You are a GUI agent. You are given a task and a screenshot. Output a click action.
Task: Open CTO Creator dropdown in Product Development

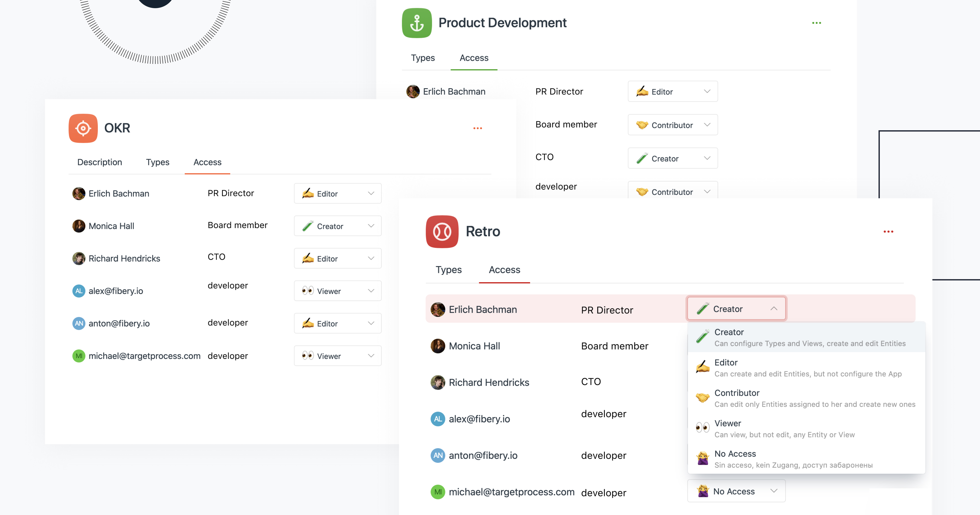pos(672,158)
